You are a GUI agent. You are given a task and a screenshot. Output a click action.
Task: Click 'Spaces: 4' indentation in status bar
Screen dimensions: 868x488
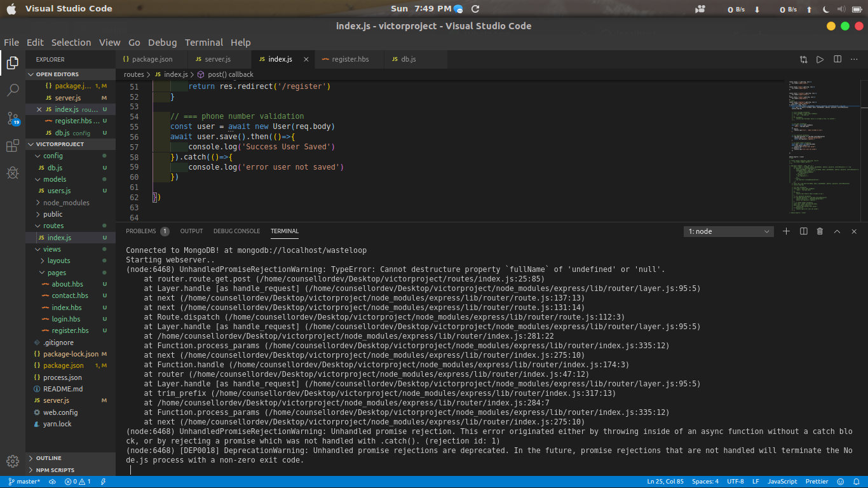[x=705, y=482]
